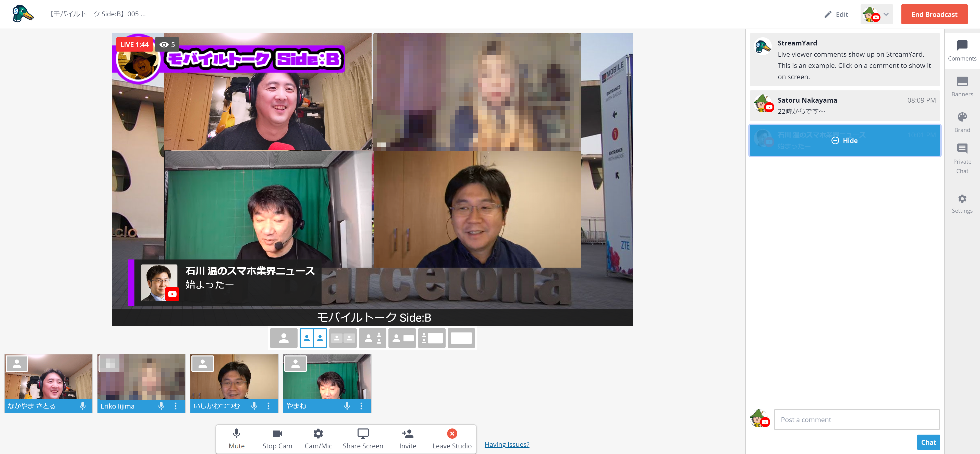Click なかやま さとる participant thumbnail
Screen dimensions: 980x454
click(48, 378)
